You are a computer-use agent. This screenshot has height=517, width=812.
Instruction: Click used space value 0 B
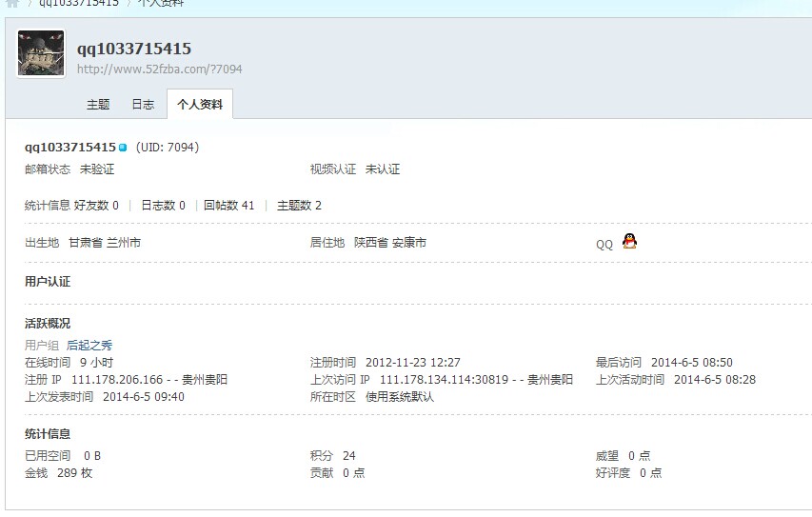pyautogui.click(x=92, y=456)
